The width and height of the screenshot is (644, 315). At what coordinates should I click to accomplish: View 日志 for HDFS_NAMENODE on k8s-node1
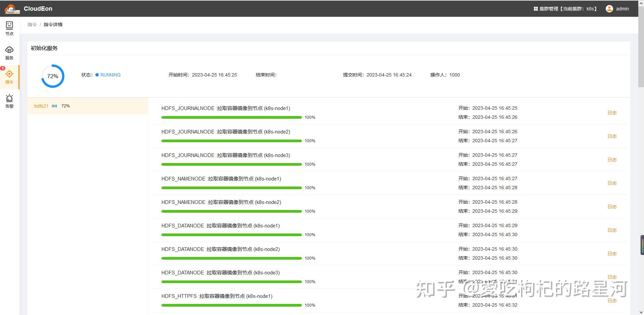pyautogui.click(x=612, y=183)
